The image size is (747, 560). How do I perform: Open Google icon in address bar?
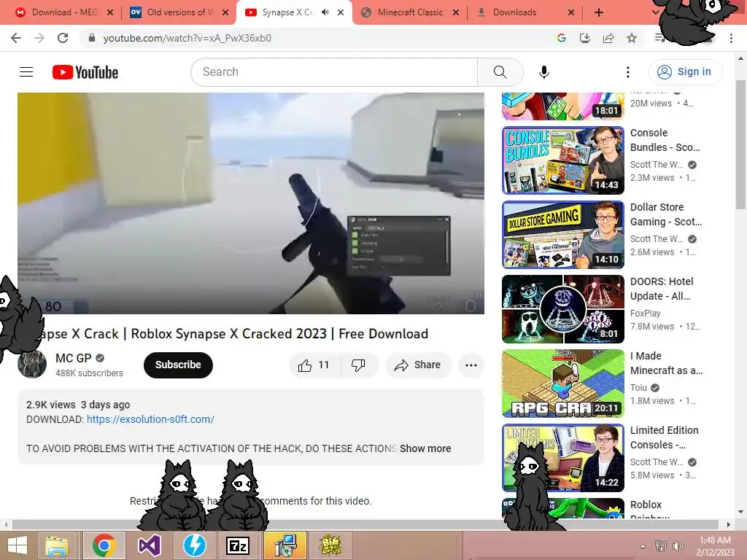pos(562,38)
